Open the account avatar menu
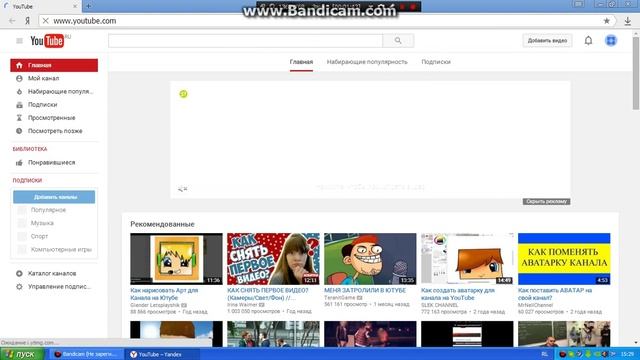 (x=611, y=40)
